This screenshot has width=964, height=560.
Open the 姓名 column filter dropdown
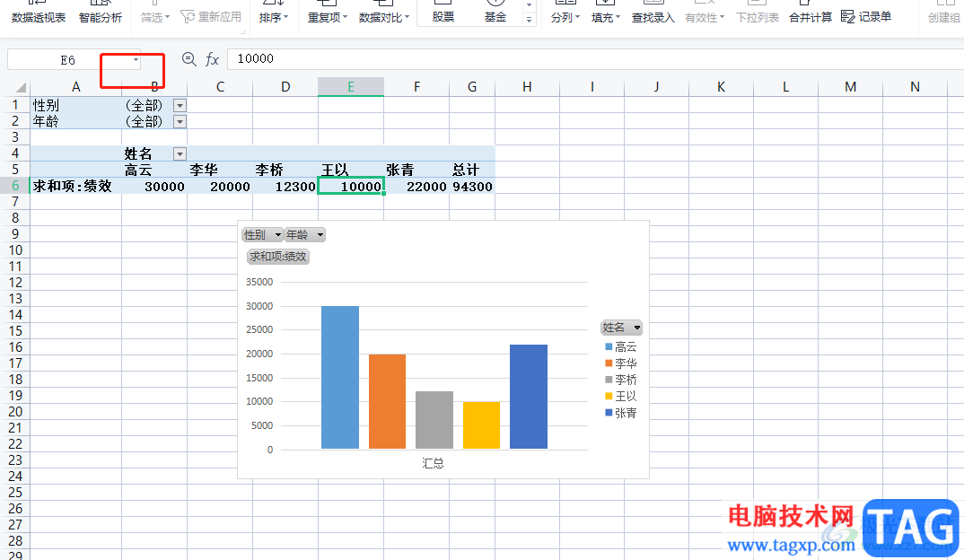point(180,153)
